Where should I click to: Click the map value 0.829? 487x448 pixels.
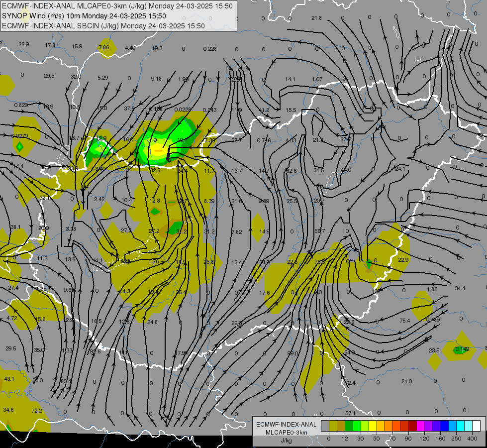click(21, 105)
